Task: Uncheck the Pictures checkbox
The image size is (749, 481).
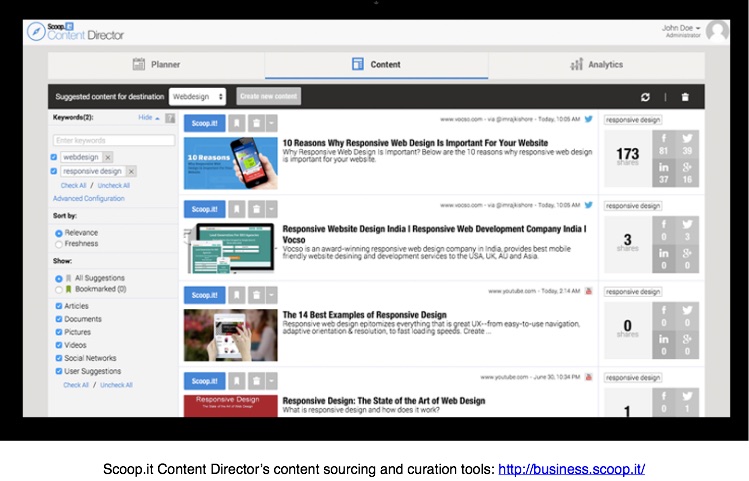Action: 59,332
